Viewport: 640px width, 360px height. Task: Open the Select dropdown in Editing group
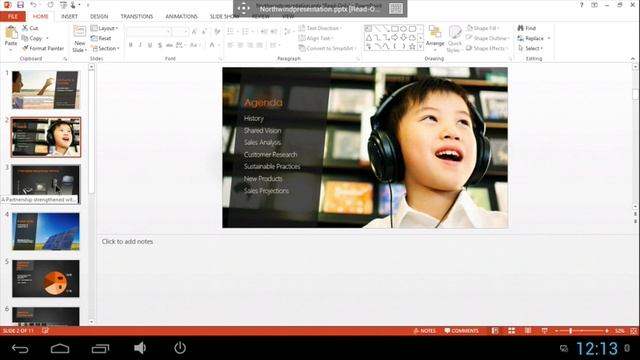click(x=530, y=48)
